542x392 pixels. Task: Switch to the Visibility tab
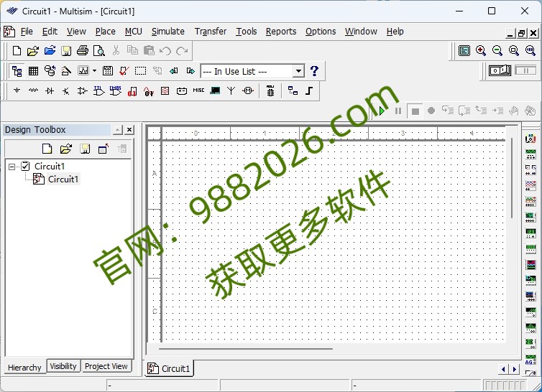(x=63, y=366)
